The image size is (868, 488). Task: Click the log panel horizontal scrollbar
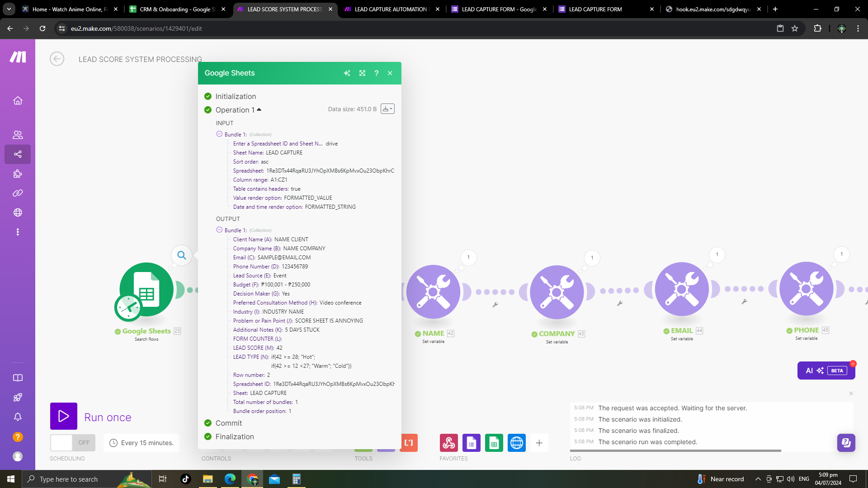(675, 450)
